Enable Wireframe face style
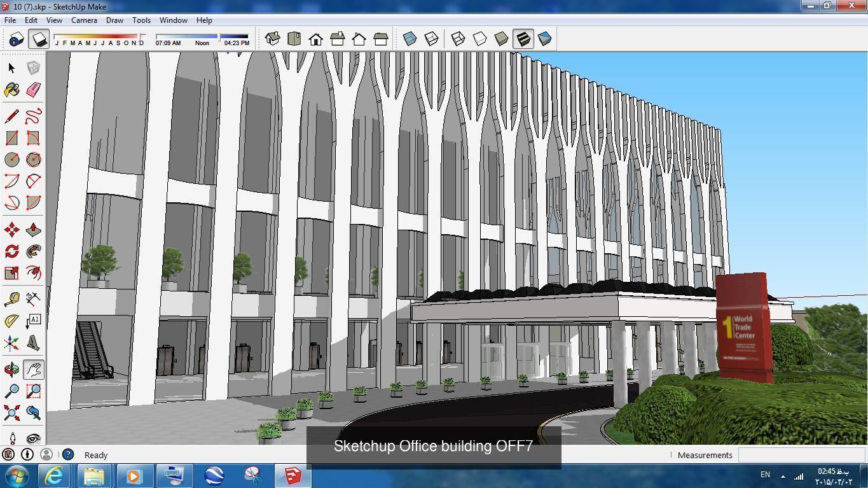 tap(458, 39)
